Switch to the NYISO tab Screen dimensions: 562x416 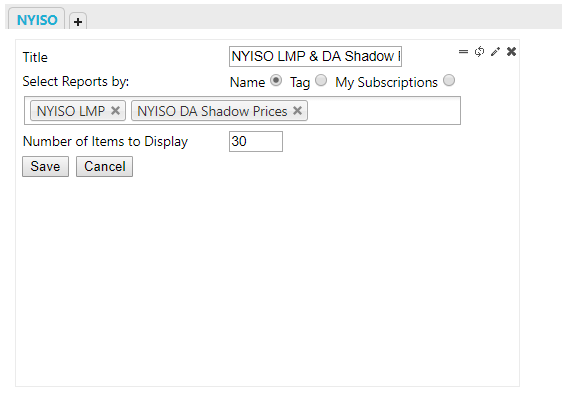click(x=37, y=20)
